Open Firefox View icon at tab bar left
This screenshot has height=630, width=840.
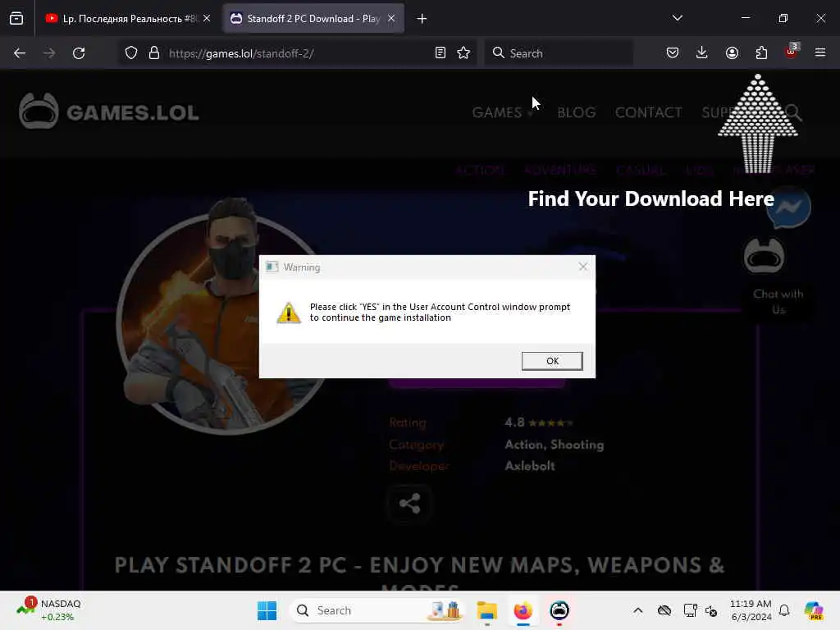16,18
